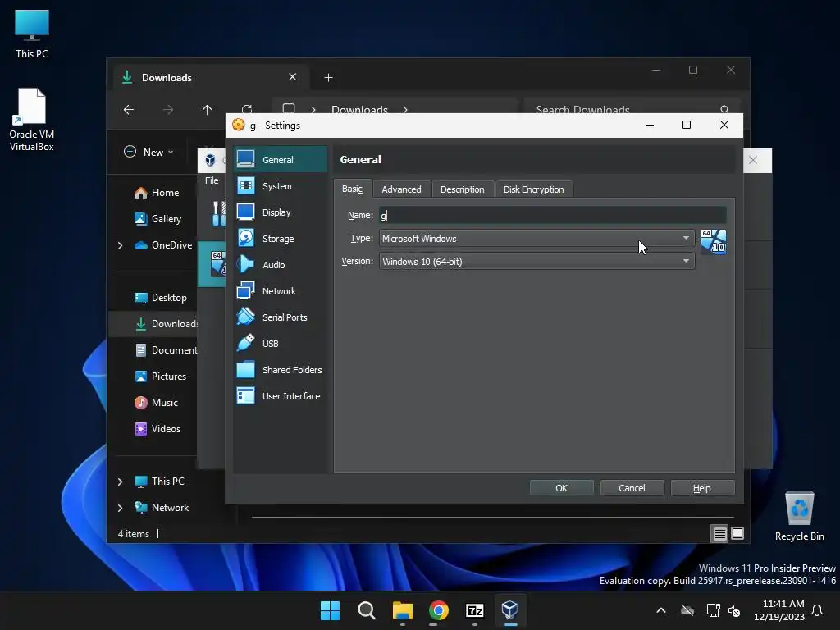
Task: Switch to the Disk Encryption tab
Action: tap(533, 189)
